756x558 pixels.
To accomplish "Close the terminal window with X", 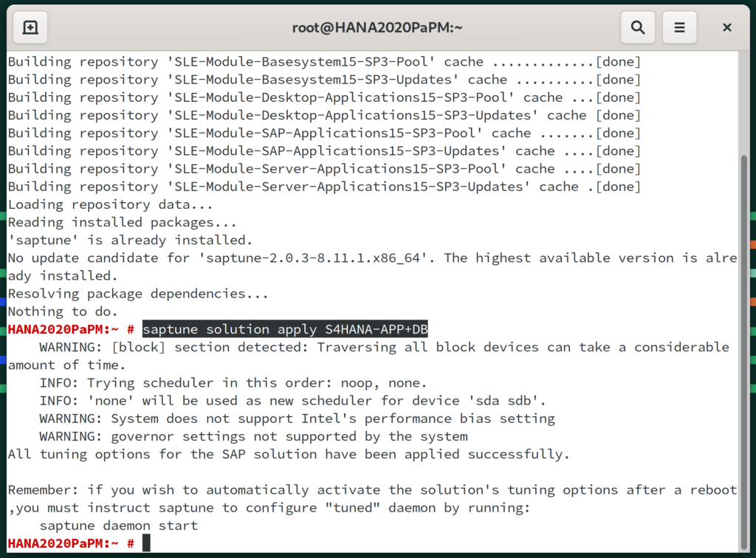I will pos(727,27).
